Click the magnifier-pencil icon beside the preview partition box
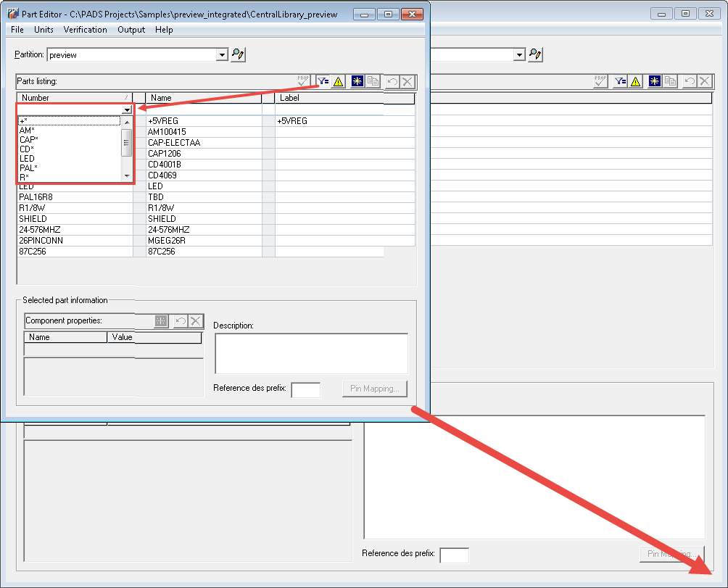This screenshot has width=728, height=588. pyautogui.click(x=239, y=54)
